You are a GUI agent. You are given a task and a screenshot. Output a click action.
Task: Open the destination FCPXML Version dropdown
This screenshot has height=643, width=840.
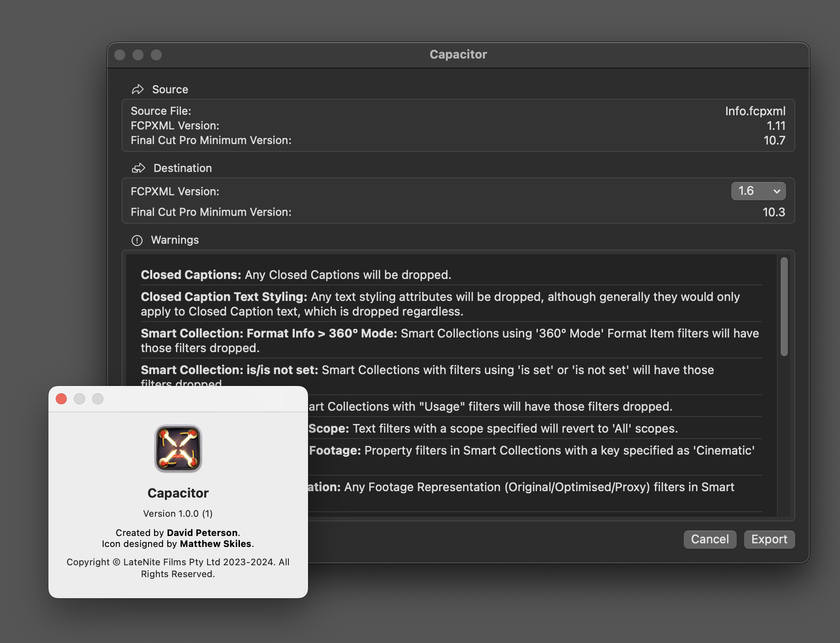758,191
